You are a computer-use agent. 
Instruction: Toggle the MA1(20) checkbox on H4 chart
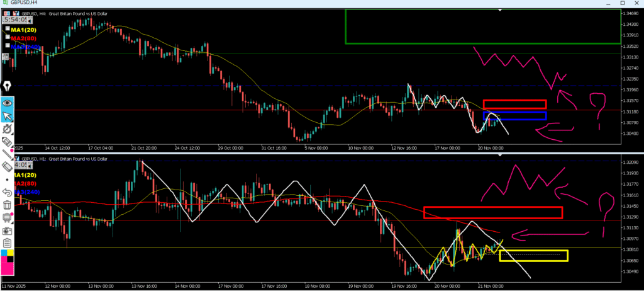point(7,29)
